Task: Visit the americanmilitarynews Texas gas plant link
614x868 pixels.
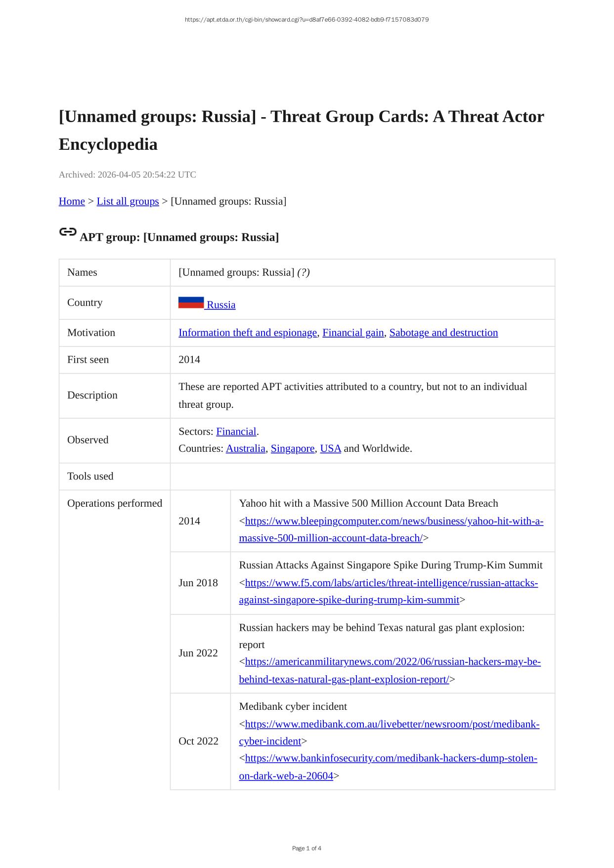Action: pyautogui.click(x=393, y=662)
